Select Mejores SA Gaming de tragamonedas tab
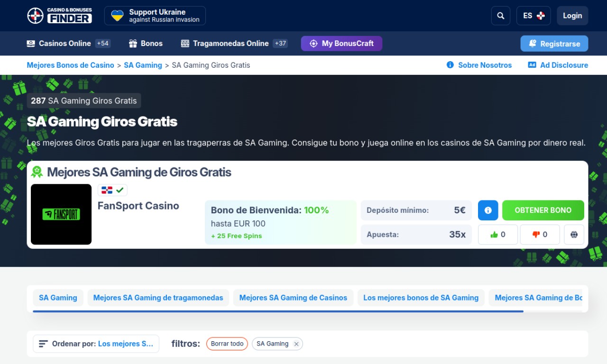This screenshot has height=364, width=607. [158, 298]
